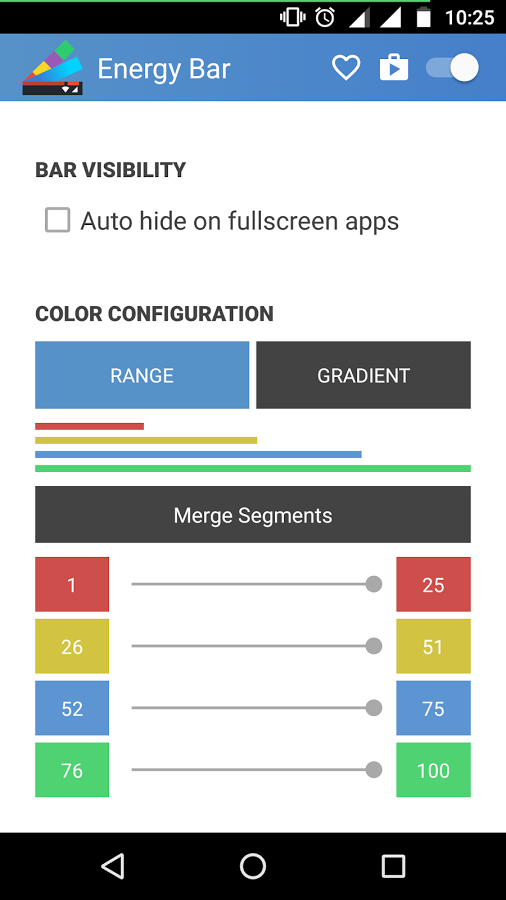
Task: Pick the yellow swatch labeled 26
Action: 72,646
